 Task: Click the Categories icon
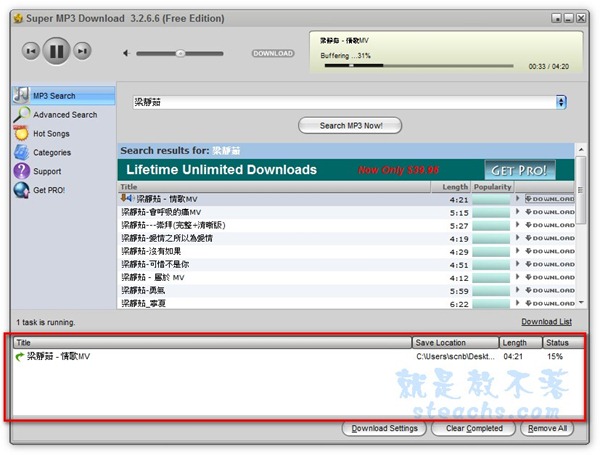[22, 153]
